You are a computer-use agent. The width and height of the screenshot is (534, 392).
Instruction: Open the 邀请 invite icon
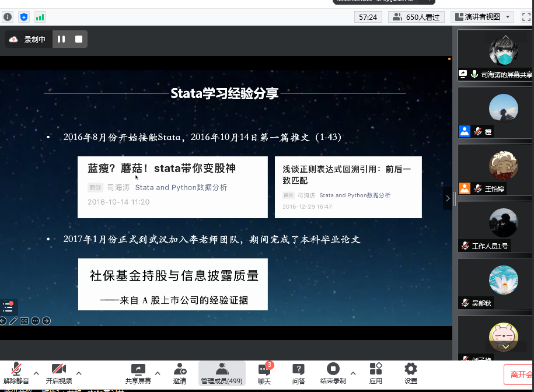pos(180,372)
